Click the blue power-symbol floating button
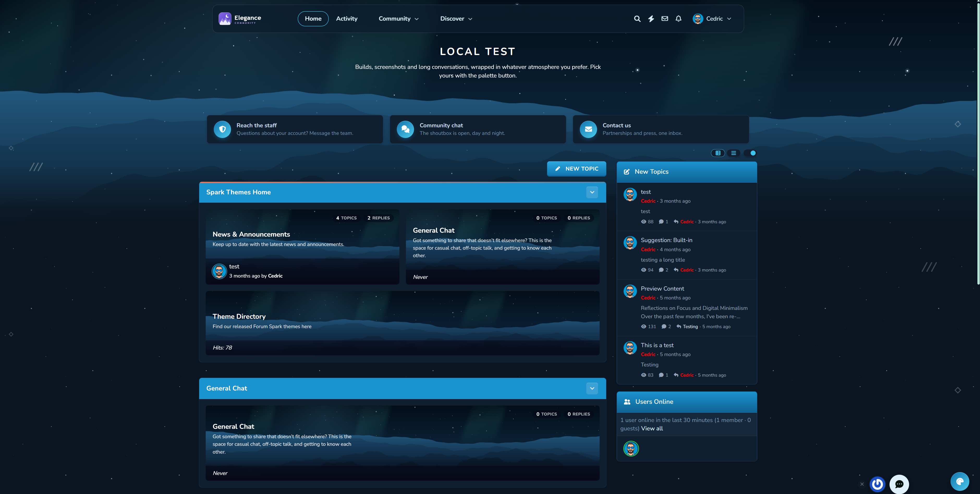Viewport: 980px width, 494px height. pyautogui.click(x=877, y=484)
